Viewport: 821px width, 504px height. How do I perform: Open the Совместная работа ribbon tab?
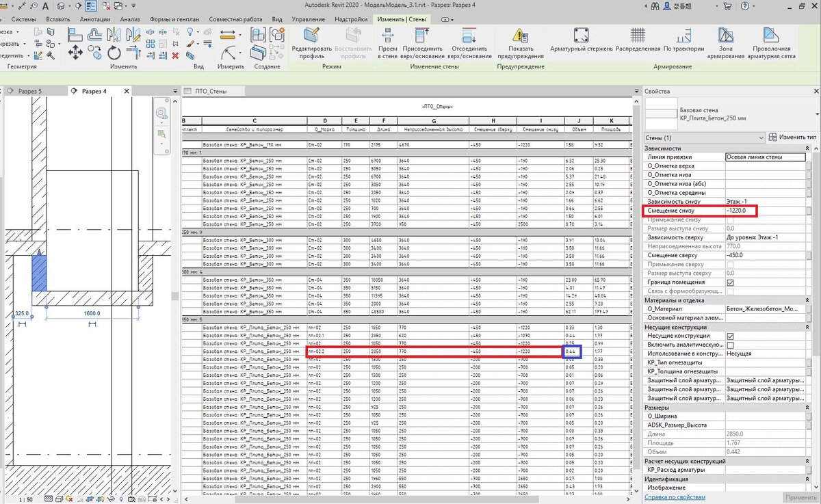(x=237, y=19)
